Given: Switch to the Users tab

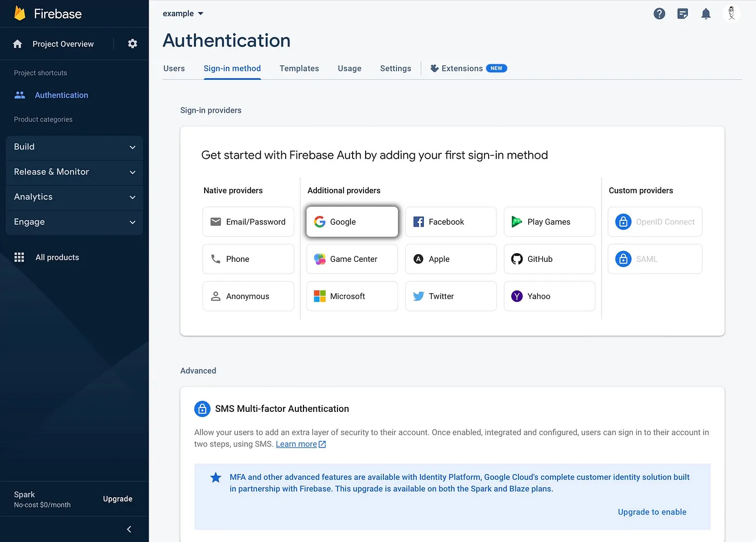Looking at the screenshot, I should [174, 69].
